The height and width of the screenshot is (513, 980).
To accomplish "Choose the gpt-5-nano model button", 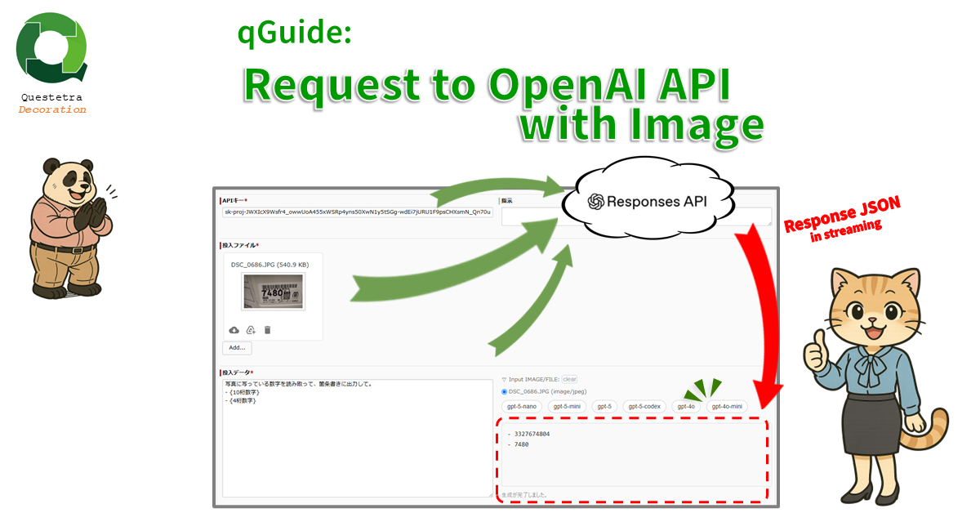I will (521, 406).
